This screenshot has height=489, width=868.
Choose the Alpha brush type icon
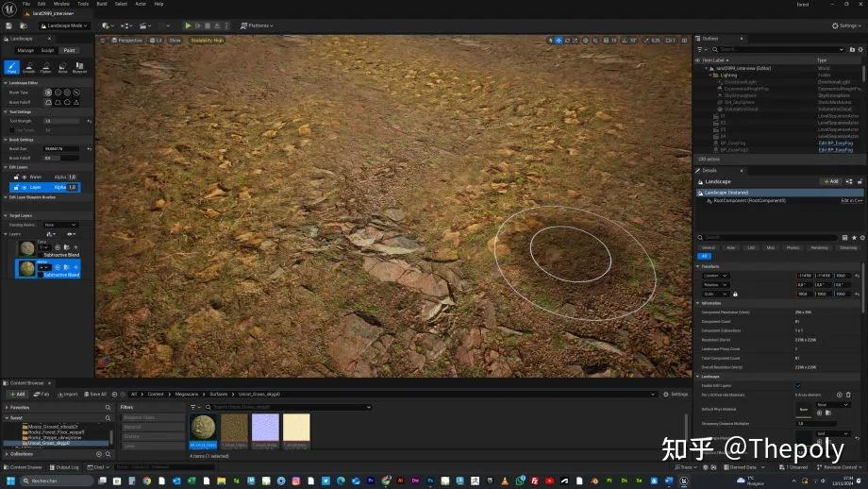58,93
